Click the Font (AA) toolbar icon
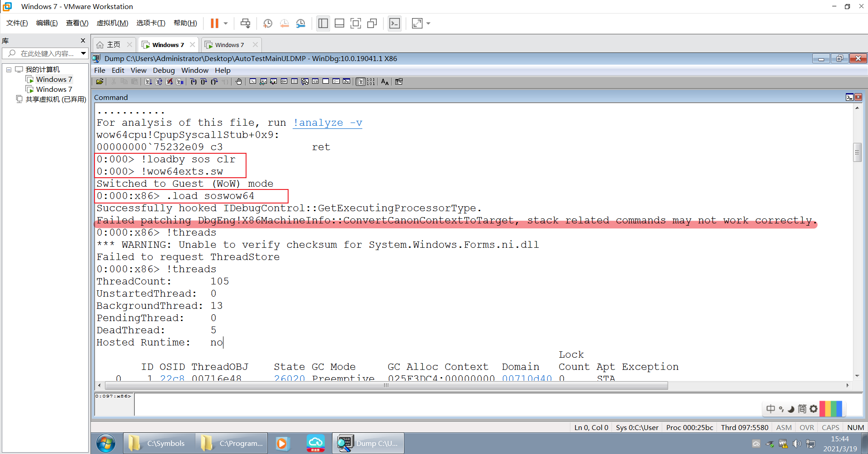This screenshot has height=454, width=868. (x=385, y=82)
